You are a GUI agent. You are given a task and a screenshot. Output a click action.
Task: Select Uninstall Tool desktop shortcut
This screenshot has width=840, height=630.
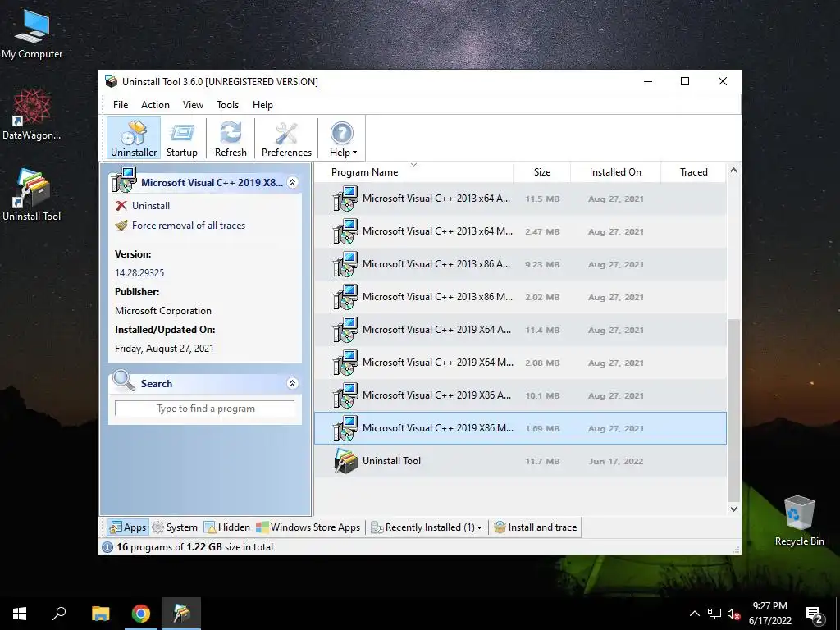coord(32,195)
